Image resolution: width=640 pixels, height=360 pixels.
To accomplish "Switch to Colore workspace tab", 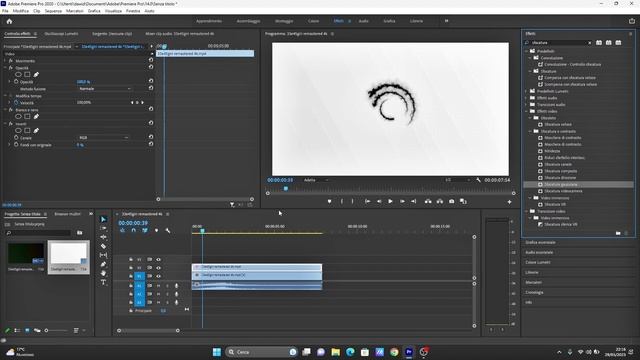I will [313, 21].
